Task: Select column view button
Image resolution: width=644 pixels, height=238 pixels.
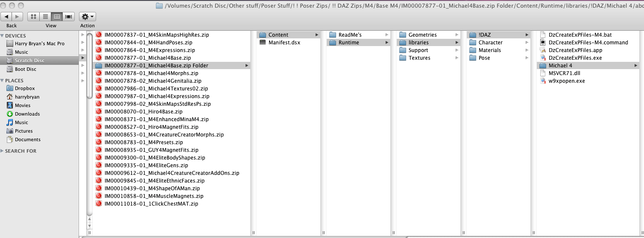Action: click(x=57, y=17)
